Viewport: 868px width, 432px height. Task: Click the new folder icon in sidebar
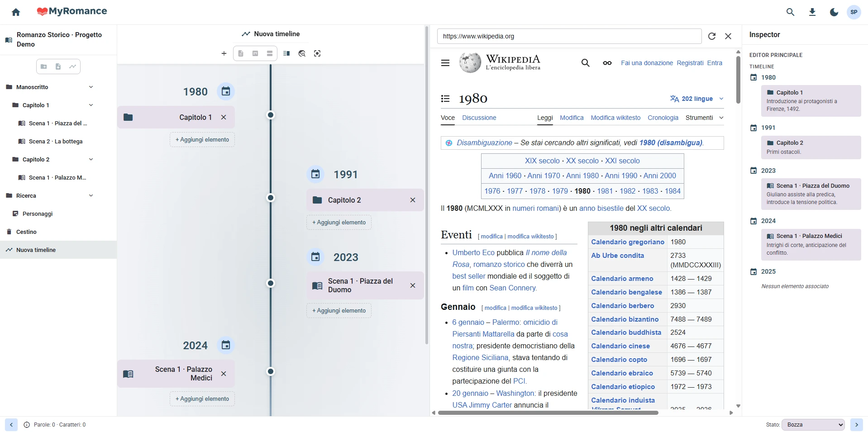44,66
